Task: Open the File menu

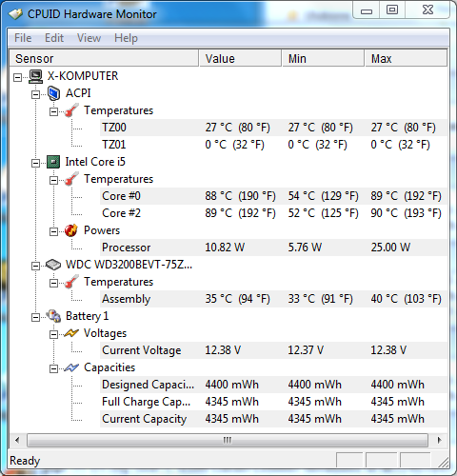Action: click(x=23, y=38)
